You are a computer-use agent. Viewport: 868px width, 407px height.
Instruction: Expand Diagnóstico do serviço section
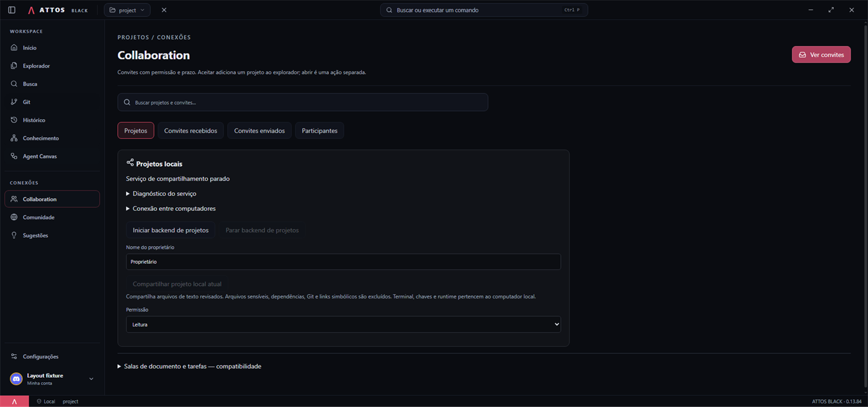(x=161, y=194)
